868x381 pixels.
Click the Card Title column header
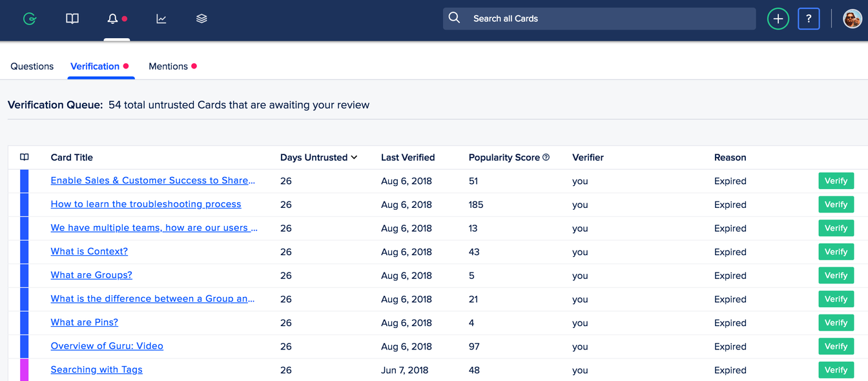72,158
